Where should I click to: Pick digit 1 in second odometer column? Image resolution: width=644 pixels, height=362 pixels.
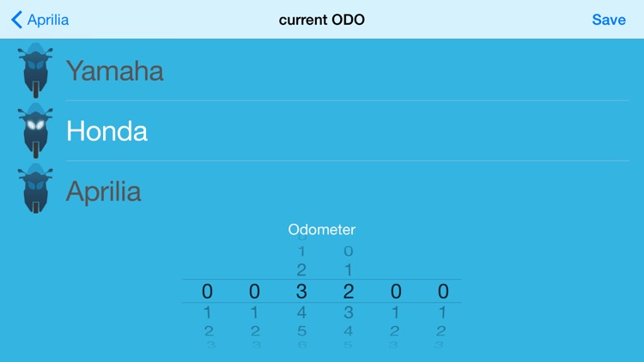pyautogui.click(x=254, y=312)
